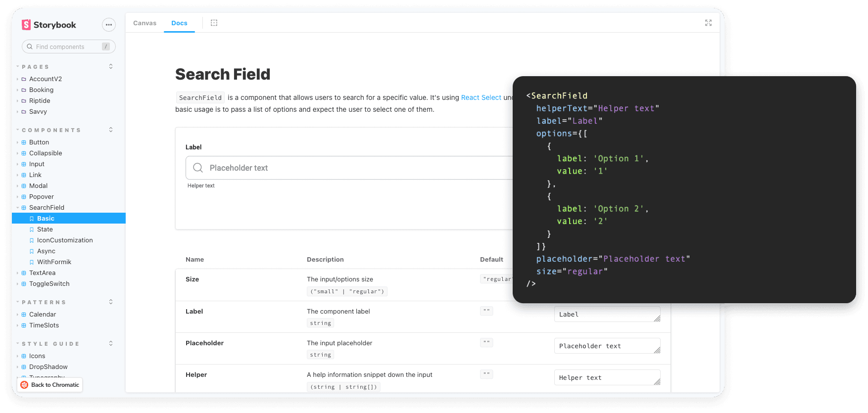The height and width of the screenshot is (413, 868).
Task: Edit the Label control textarea
Action: (607, 314)
